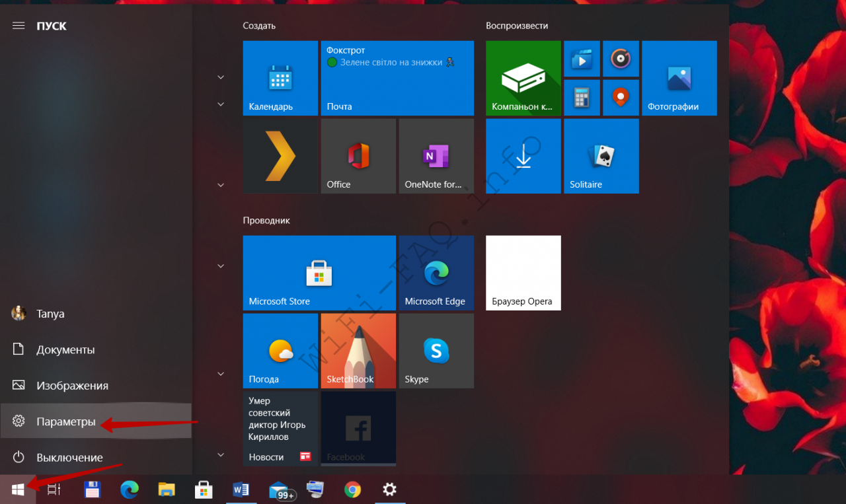
Task: Click the Фотографии tile
Action: click(679, 78)
